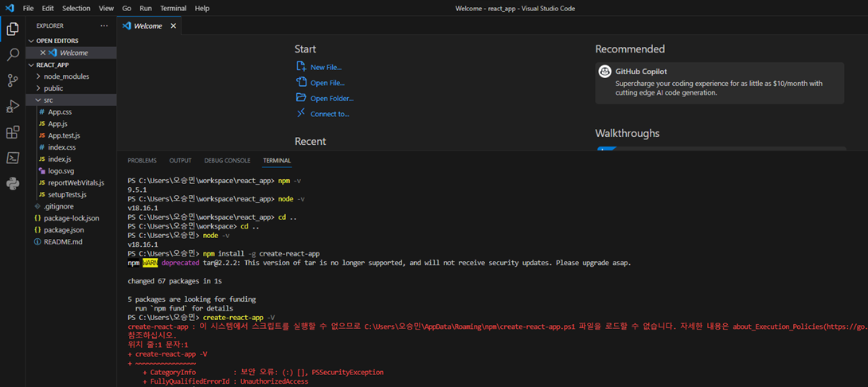Click the Open Folder icon under Start
Screen dimensions: 868x387
(x=301, y=98)
